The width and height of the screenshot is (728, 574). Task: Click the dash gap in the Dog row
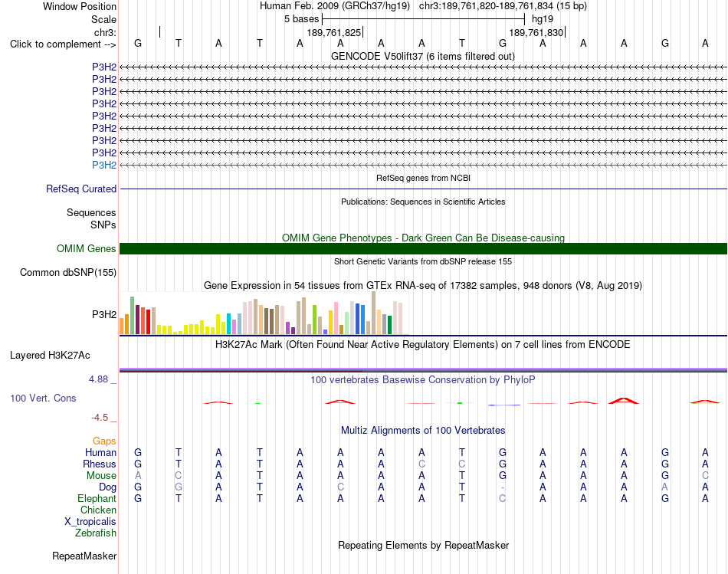click(503, 487)
